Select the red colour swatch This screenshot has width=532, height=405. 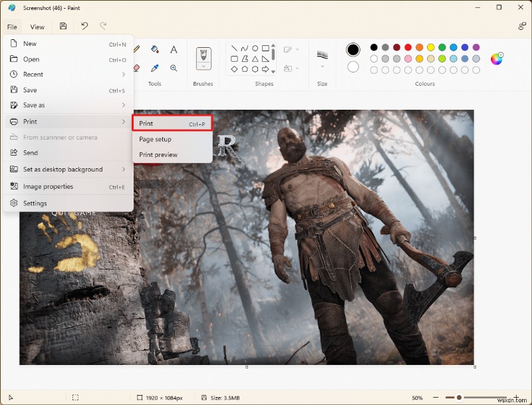point(407,48)
